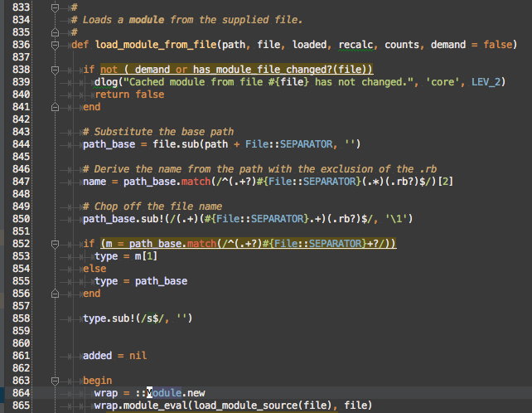Viewport: 532px width, 413px height.
Task: Toggle the fold end marker at line 841
Action: coord(55,107)
